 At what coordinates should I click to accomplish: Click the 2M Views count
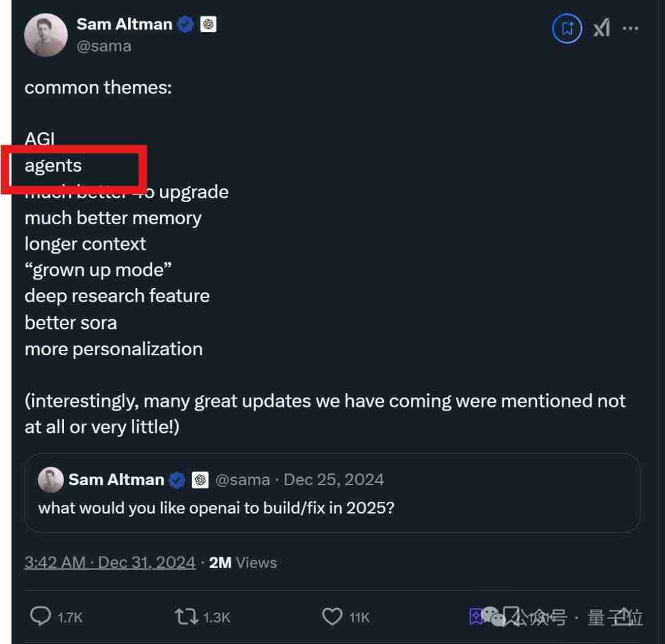[243, 562]
